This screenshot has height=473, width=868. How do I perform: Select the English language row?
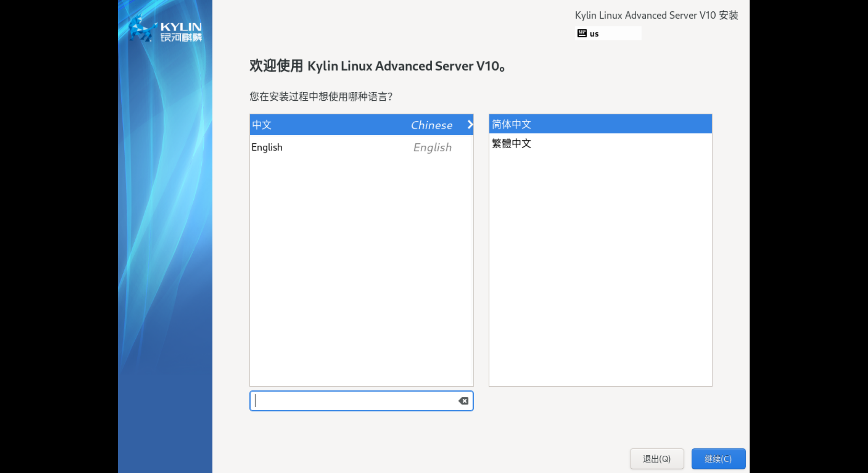click(362, 147)
